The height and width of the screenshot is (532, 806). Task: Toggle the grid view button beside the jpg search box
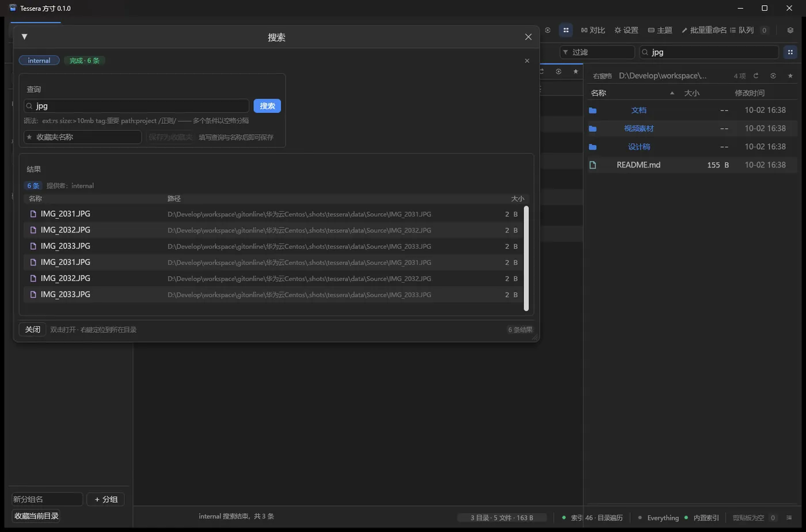[790, 52]
